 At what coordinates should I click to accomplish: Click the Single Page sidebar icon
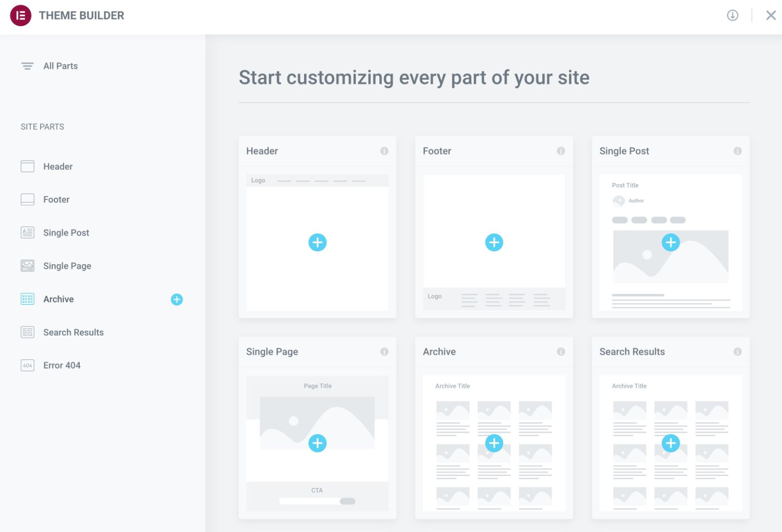tap(27, 266)
